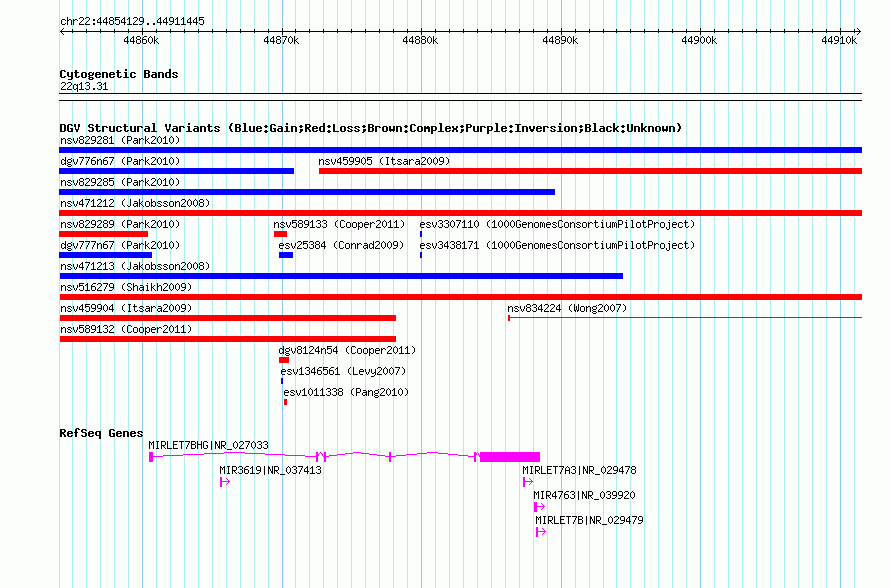
Task: Click the MIR3619 gene arrow glyph
Action: tap(225, 482)
